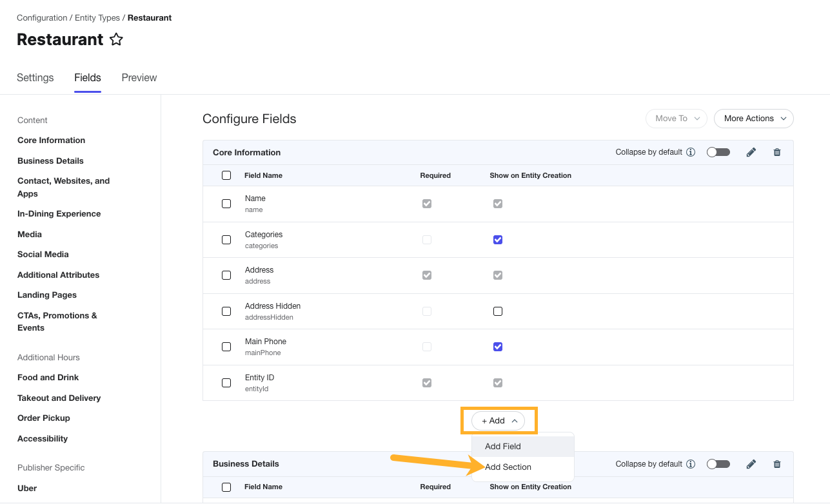Go to Entity Types in breadcrumb
Viewport: 830px width, 504px height.
[x=97, y=18]
